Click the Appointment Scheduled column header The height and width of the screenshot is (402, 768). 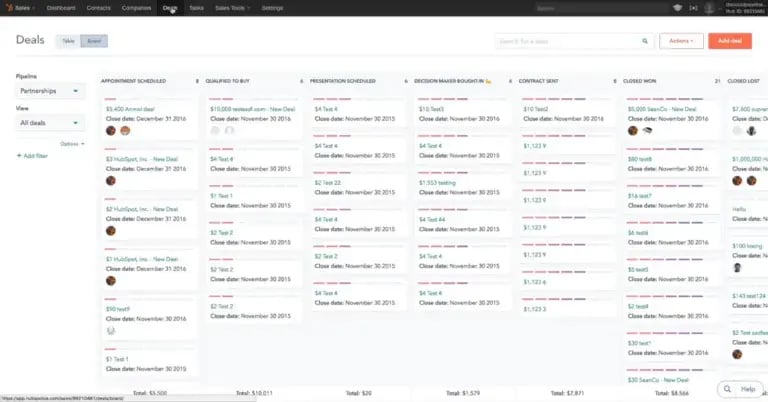[133, 81]
